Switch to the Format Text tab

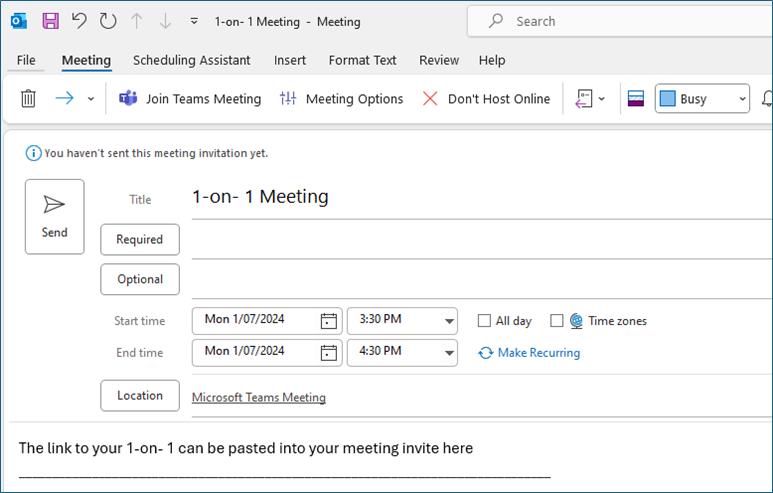click(x=362, y=60)
